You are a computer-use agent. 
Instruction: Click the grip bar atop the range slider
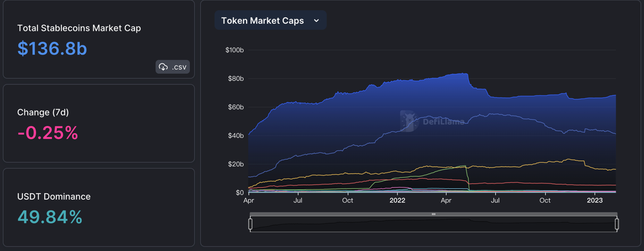tap(433, 214)
